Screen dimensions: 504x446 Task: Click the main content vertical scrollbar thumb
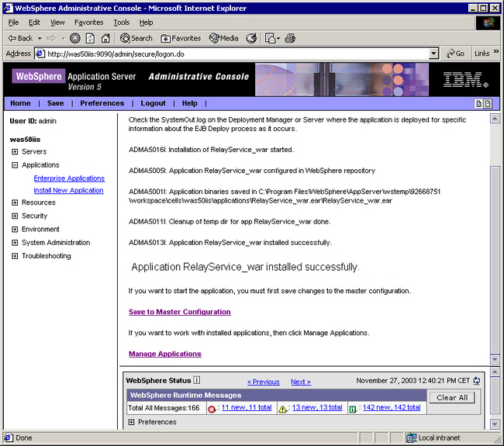point(495,260)
